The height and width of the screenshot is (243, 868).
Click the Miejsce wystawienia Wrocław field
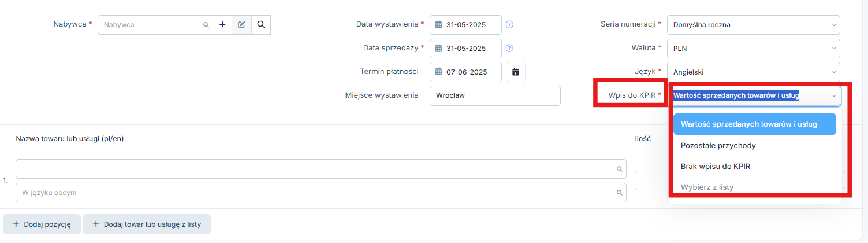tap(495, 95)
